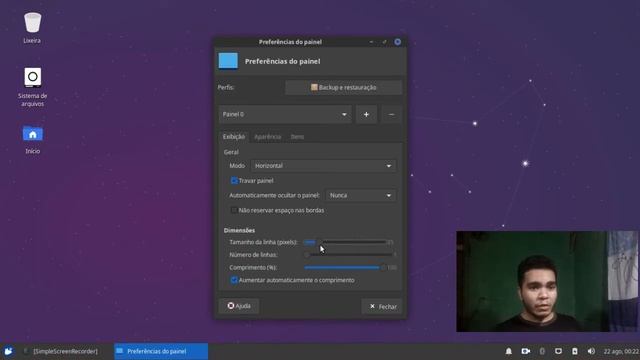Screen dimensions: 640x360
Task: Click the Ajuda help button
Action: click(x=239, y=306)
